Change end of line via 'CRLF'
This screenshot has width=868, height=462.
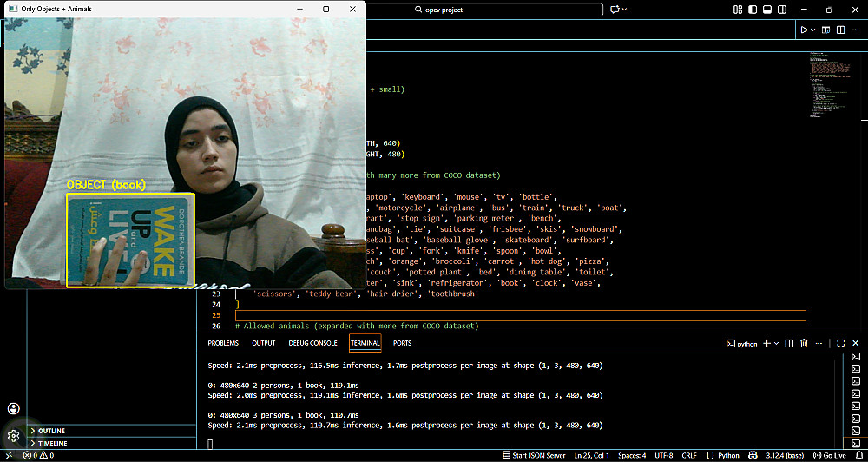pos(689,455)
